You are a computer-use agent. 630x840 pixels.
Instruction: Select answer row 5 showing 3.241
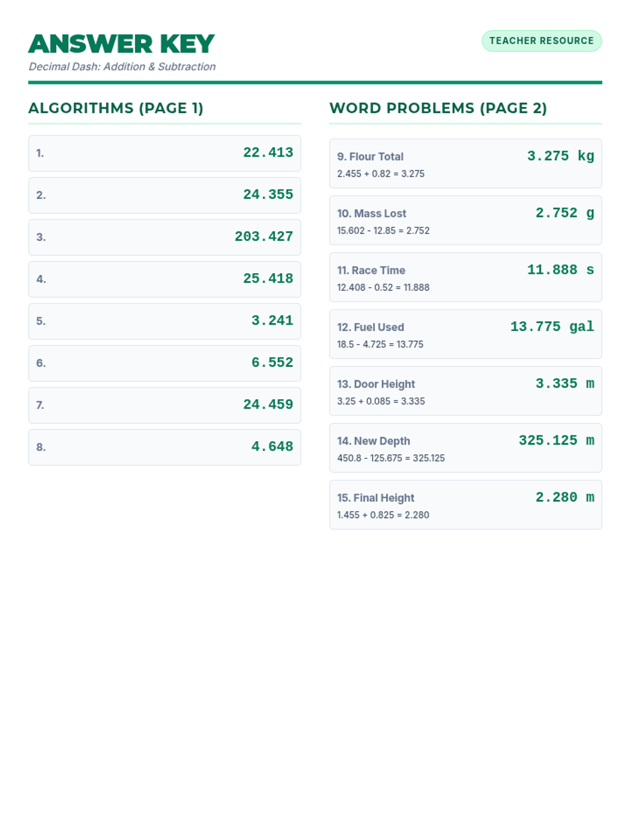[x=164, y=321]
